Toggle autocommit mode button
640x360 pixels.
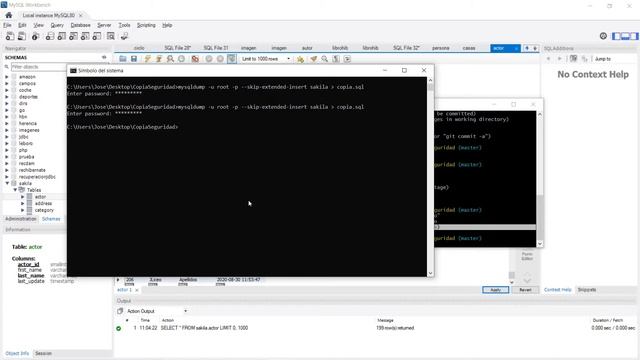[232, 59]
